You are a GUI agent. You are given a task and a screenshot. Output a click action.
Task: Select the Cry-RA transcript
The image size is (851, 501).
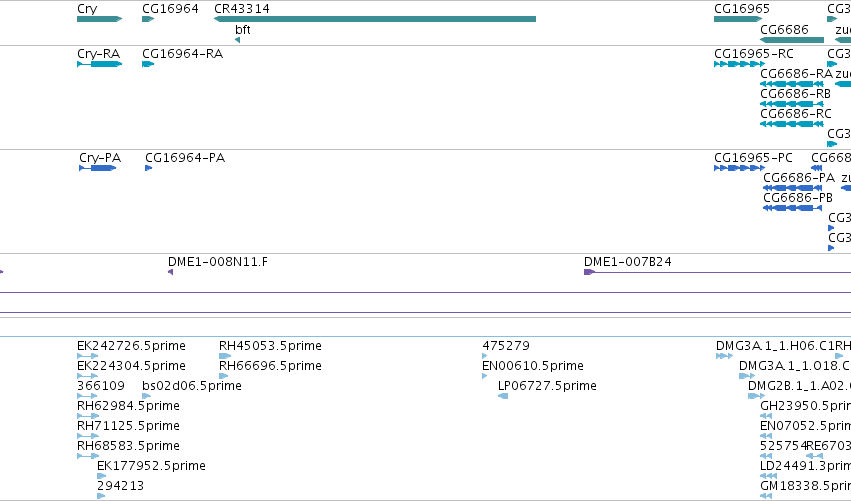pos(99,64)
